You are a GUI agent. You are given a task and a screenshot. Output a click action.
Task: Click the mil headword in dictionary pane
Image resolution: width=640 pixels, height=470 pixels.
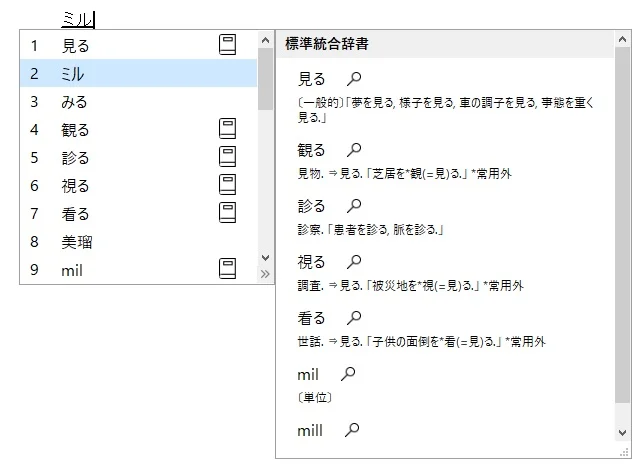308,374
